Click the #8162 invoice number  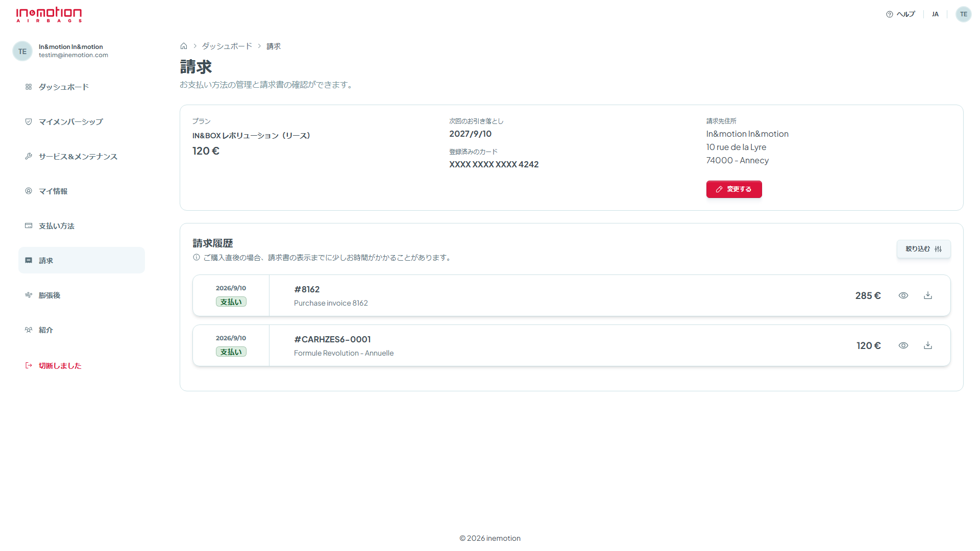pyautogui.click(x=307, y=289)
